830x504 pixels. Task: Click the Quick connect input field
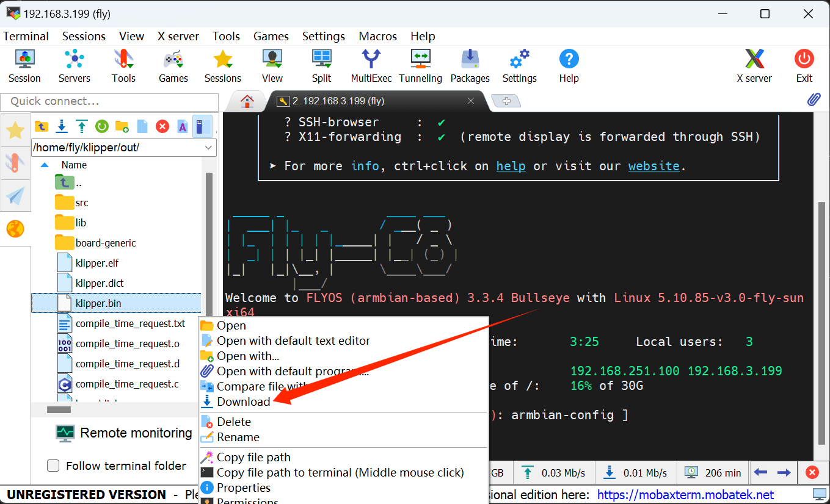[x=110, y=101]
